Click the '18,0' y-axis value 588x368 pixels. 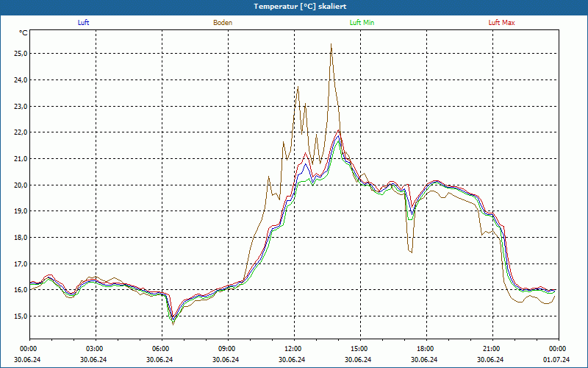(x=21, y=237)
